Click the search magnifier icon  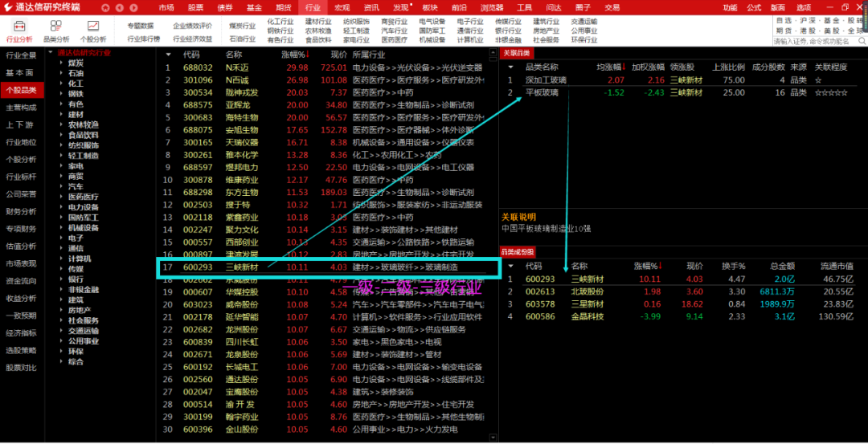tap(862, 42)
